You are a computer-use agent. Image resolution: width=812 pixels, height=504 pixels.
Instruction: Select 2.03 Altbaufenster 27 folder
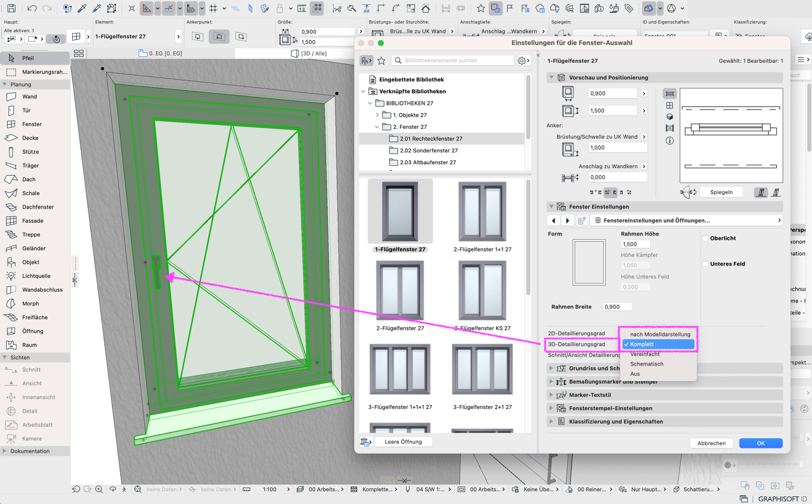point(427,162)
